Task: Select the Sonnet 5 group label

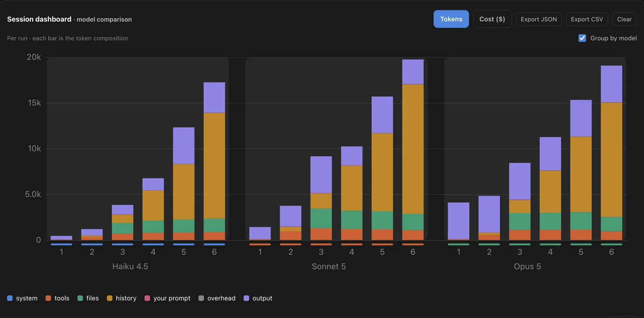Action: pos(329,266)
